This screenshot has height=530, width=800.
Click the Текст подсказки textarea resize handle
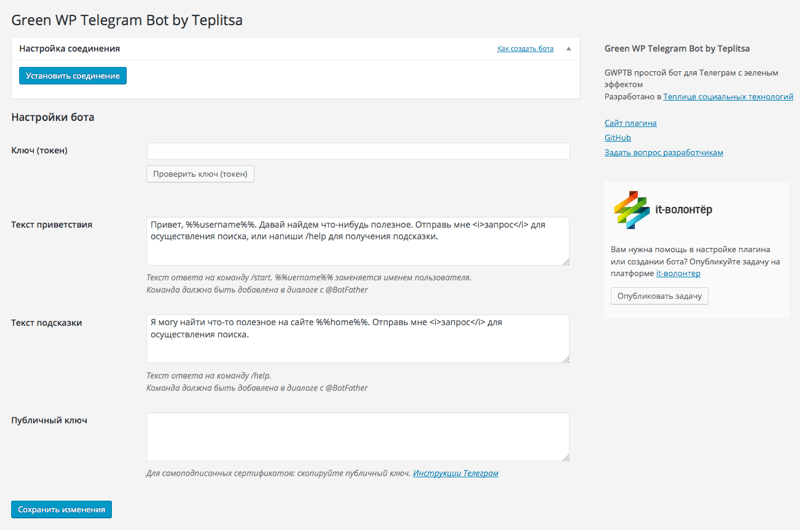click(x=565, y=358)
